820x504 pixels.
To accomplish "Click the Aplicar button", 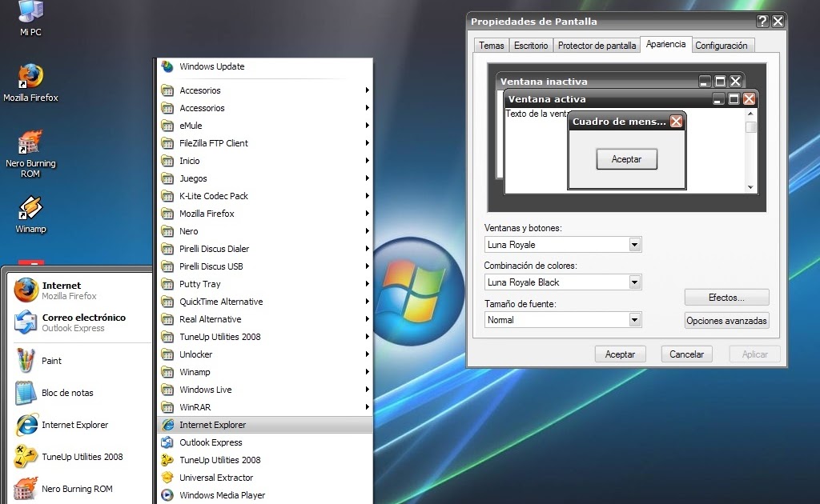I will [x=754, y=354].
